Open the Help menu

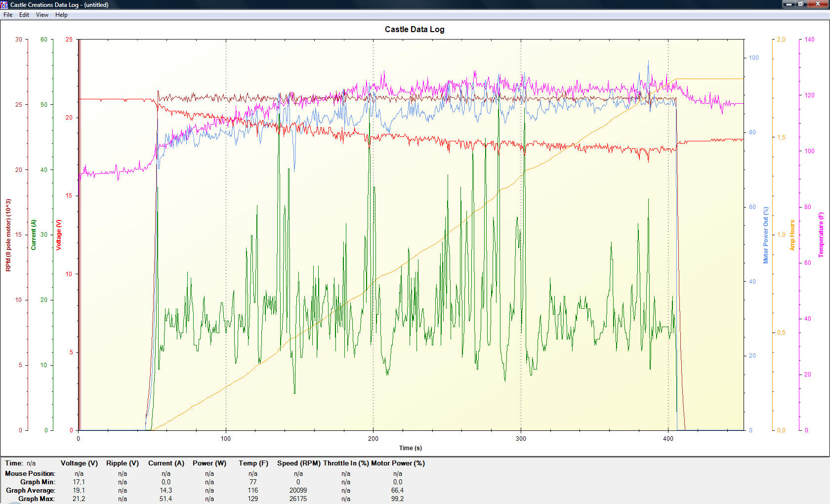(61, 15)
